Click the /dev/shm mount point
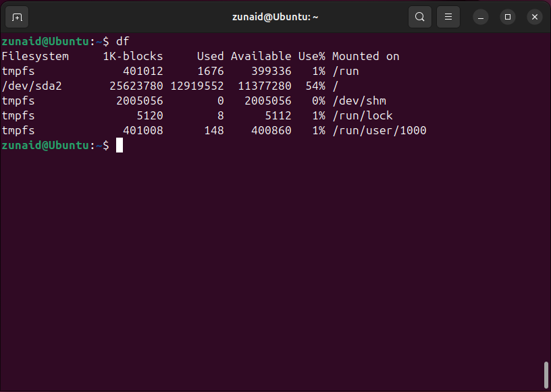 (x=359, y=101)
